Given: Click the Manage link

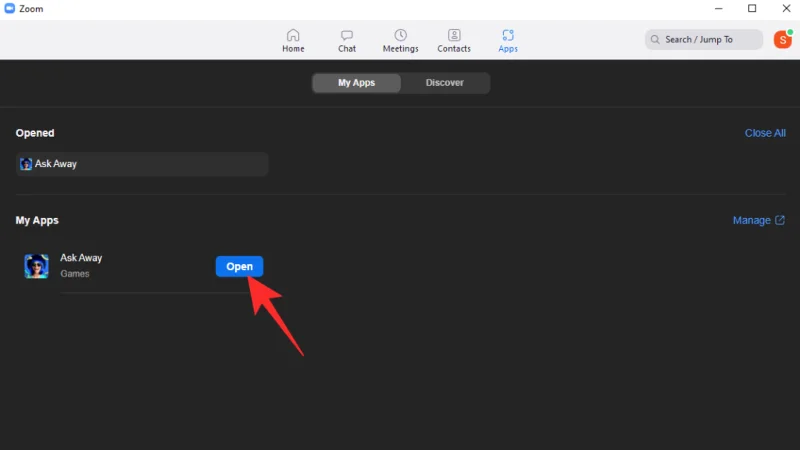Looking at the screenshot, I should [751, 220].
